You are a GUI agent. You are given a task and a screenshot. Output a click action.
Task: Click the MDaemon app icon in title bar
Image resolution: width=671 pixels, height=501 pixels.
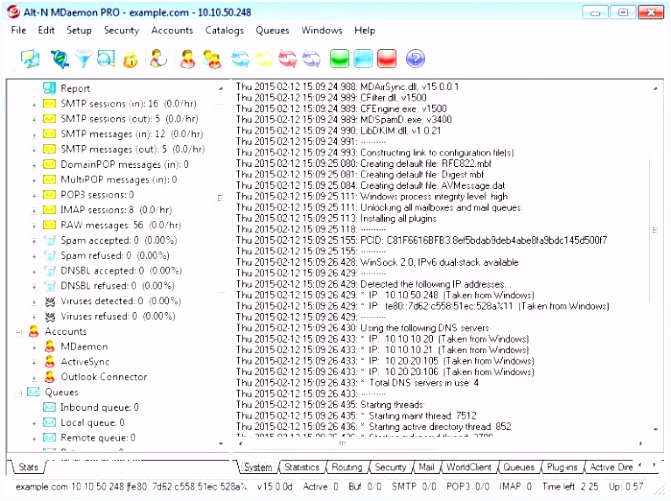click(13, 12)
